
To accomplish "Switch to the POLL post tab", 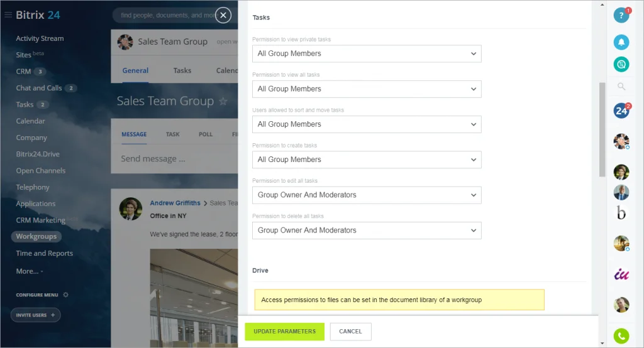I will coord(206,134).
